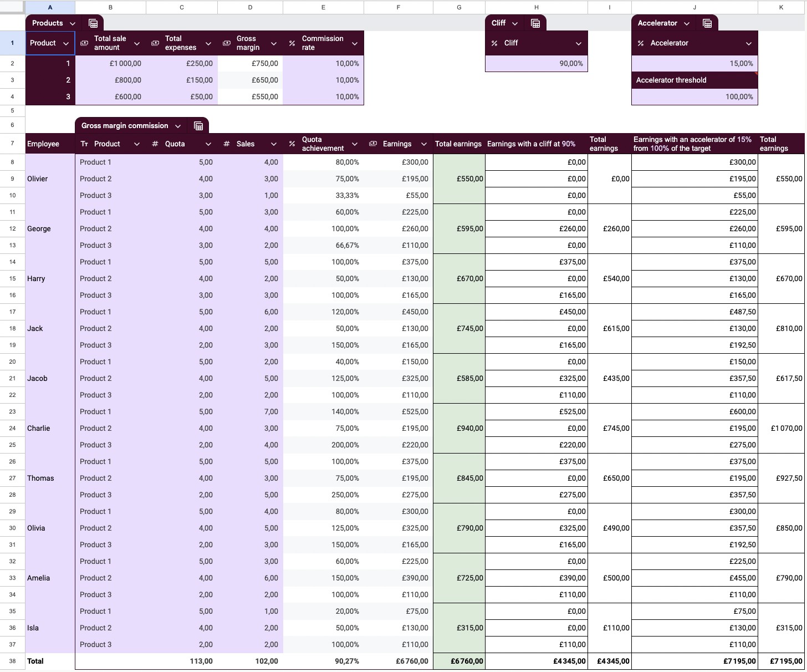Select Jack's £487,50 accelerator earnings cell
Screen dimensions: 807x672
[694, 312]
